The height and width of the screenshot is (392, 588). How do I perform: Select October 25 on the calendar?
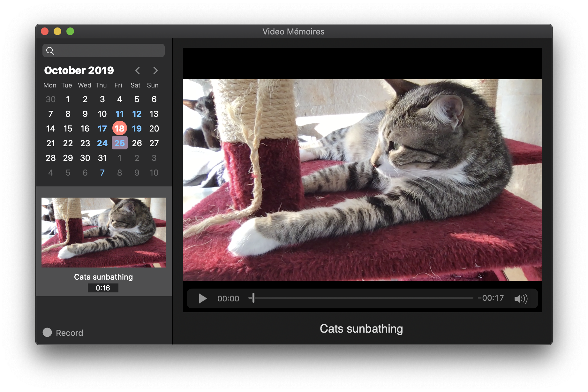pos(119,143)
